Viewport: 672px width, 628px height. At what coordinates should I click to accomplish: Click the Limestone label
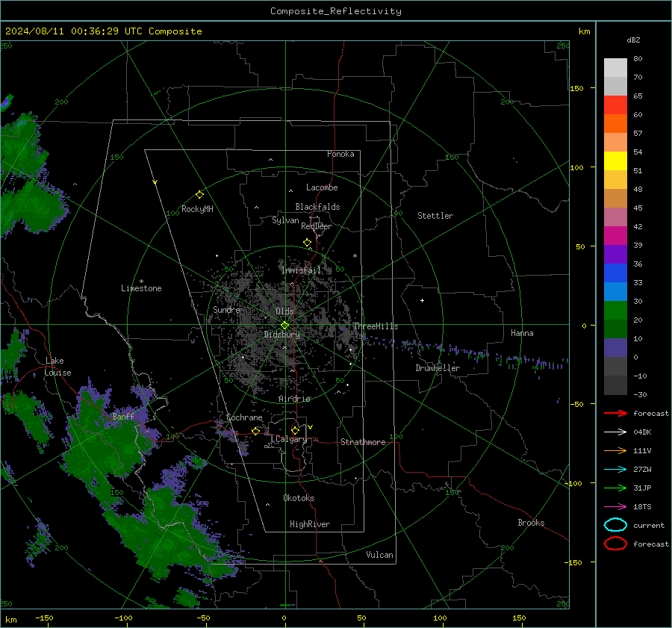pos(141,288)
